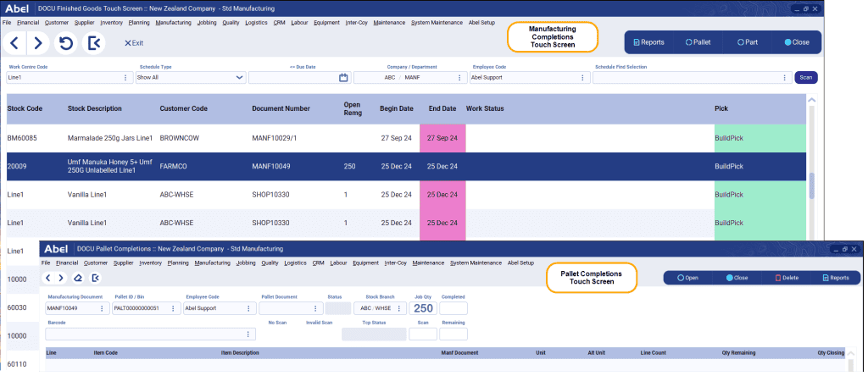The image size is (868, 376).
Task: Click the Delete trash button in Pallet Completions
Action: pos(786,277)
